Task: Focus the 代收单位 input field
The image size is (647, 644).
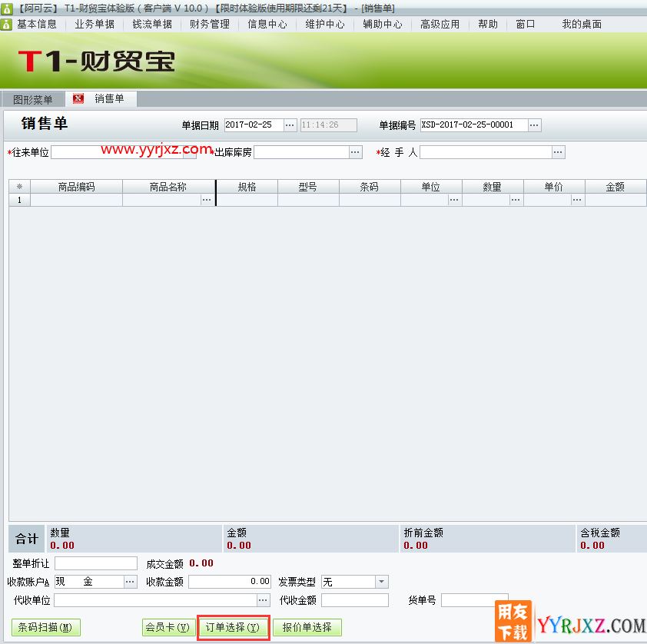Action: click(155, 600)
